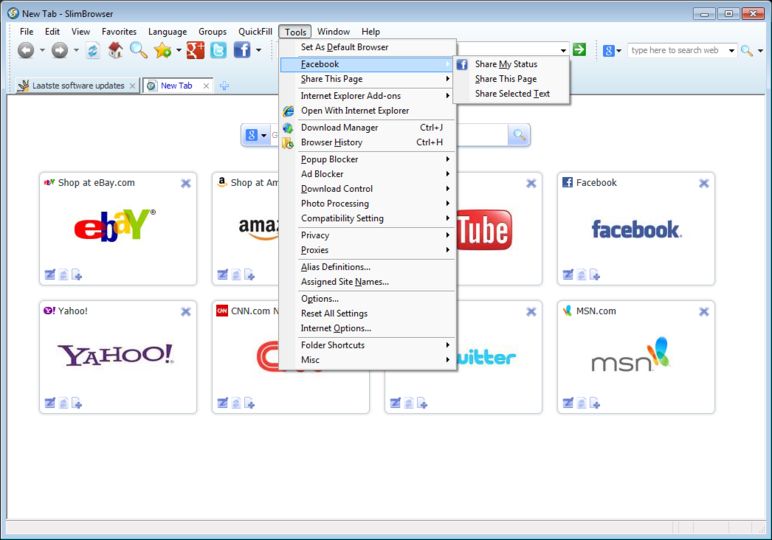
Task: Switch to the Laatste software updates tab
Action: point(77,86)
